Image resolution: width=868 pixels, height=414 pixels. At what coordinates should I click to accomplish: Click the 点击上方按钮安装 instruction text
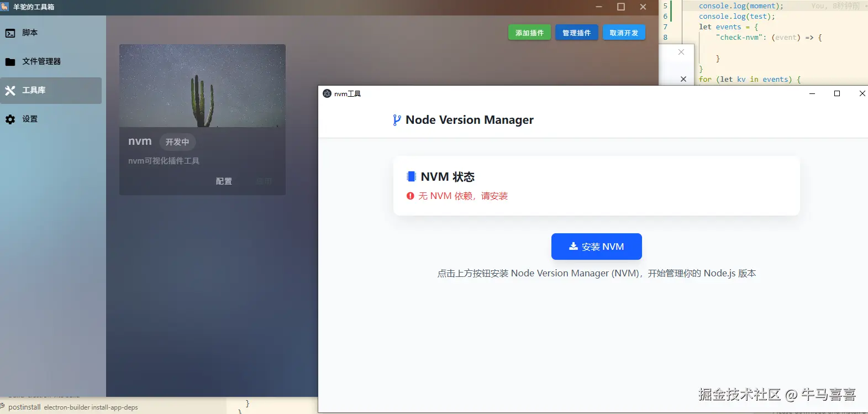coord(597,273)
